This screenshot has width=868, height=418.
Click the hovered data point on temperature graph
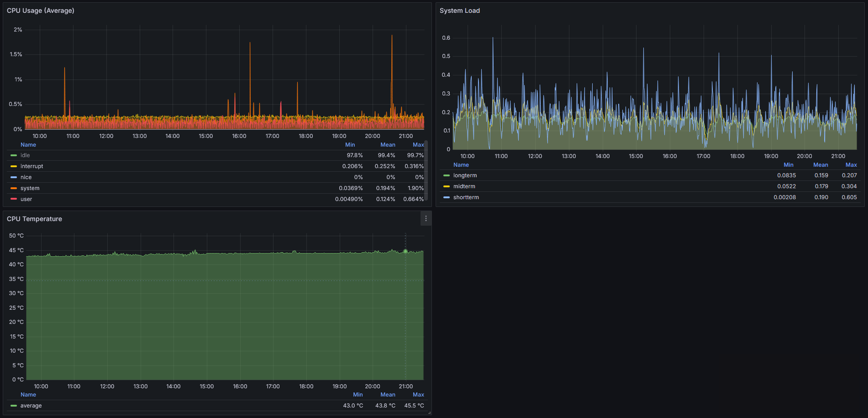click(405, 251)
